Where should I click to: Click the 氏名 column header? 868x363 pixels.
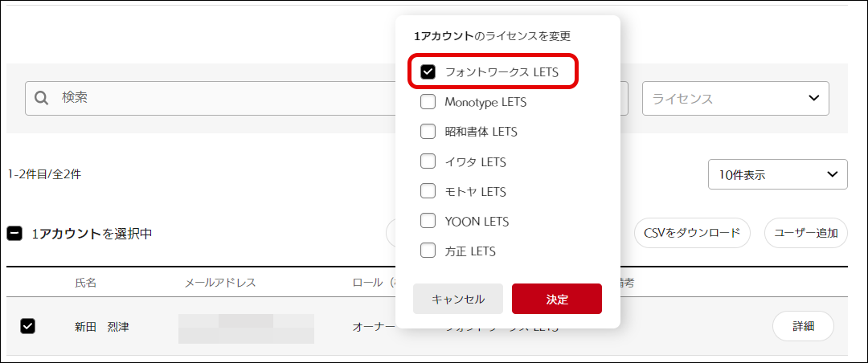click(x=86, y=283)
